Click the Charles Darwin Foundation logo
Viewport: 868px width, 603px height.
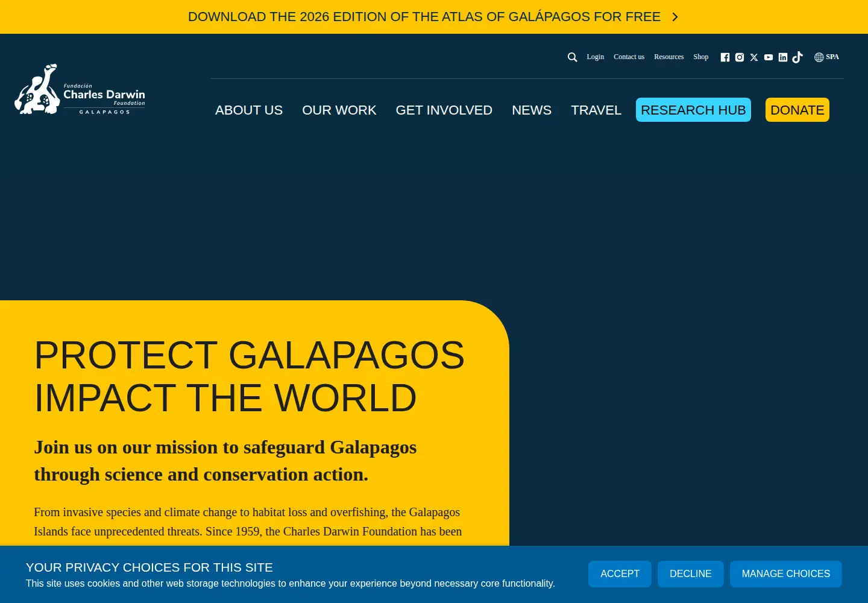click(x=80, y=89)
